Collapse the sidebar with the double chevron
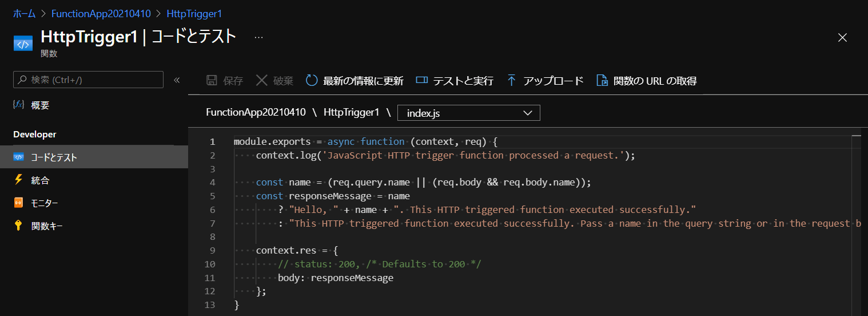 coord(177,80)
